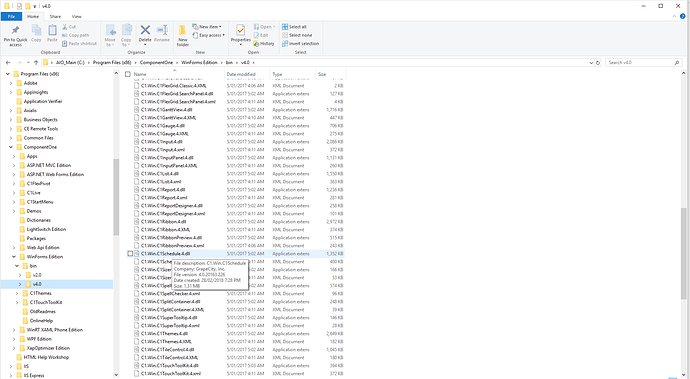Sort files by Size column
The height and width of the screenshot is (379, 690).
(330, 74)
